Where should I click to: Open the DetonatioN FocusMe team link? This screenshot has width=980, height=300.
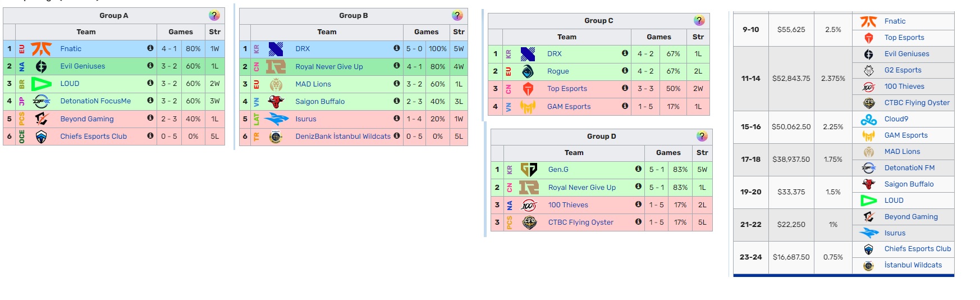pyautogui.click(x=95, y=101)
